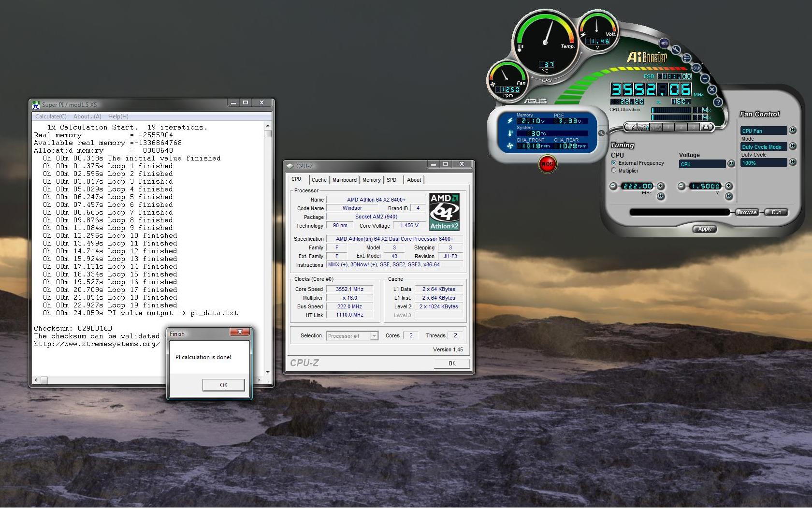Click Super PI vertical scrollbar down arrow

[268, 372]
